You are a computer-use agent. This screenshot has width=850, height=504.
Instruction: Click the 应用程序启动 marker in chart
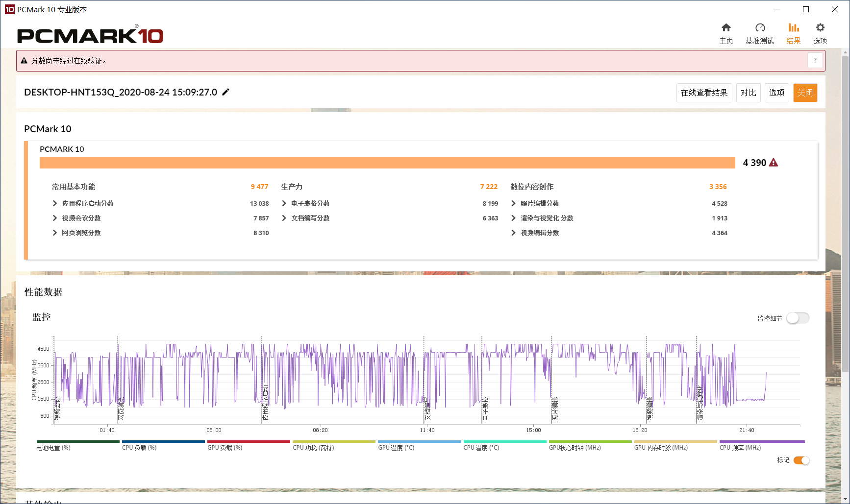(265, 403)
